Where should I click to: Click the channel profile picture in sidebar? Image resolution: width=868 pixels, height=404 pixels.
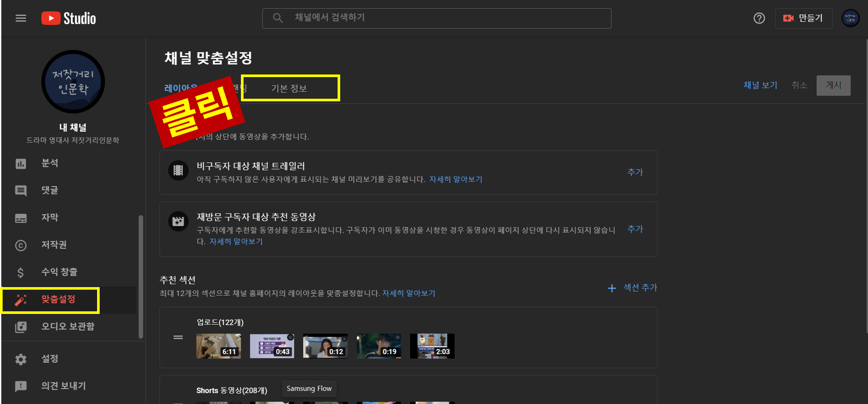pos(73,82)
